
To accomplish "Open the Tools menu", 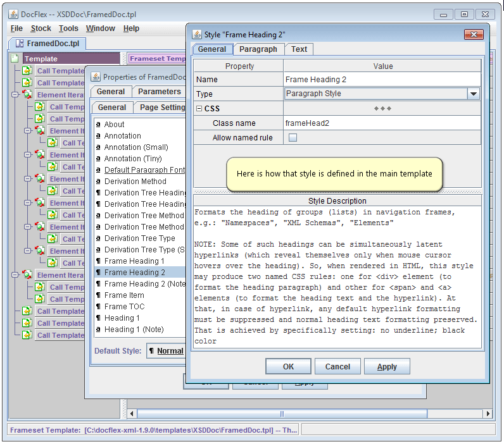I will coord(68,28).
